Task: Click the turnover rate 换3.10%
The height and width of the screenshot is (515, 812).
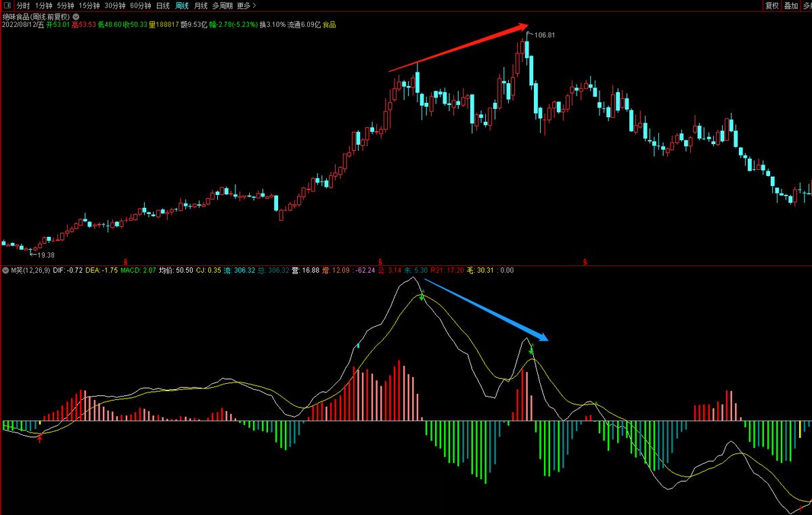Action: [x=272, y=24]
